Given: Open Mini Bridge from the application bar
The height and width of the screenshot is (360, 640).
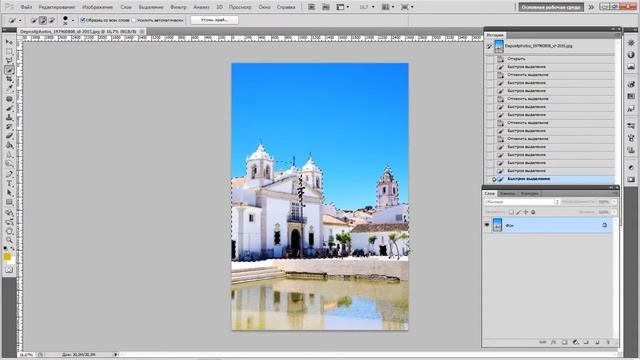Looking at the screenshot, I should click(x=326, y=7).
